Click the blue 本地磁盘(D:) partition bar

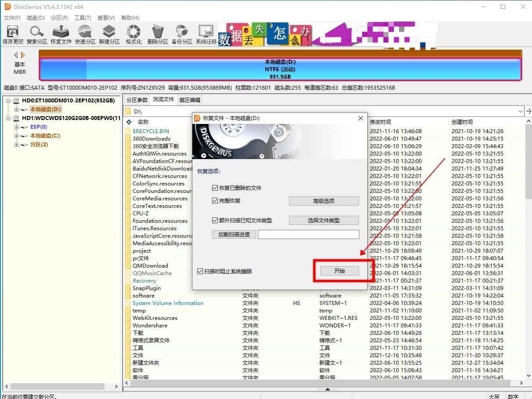[x=280, y=69]
